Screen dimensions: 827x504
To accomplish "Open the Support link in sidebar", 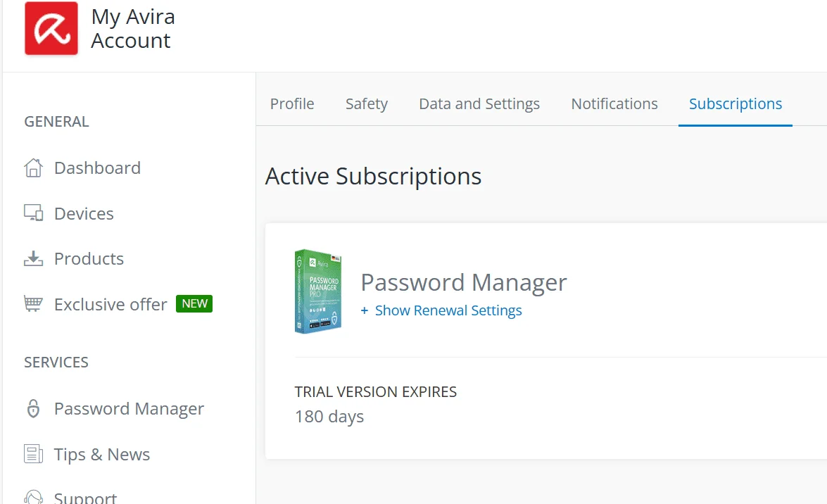I will click(x=85, y=497).
